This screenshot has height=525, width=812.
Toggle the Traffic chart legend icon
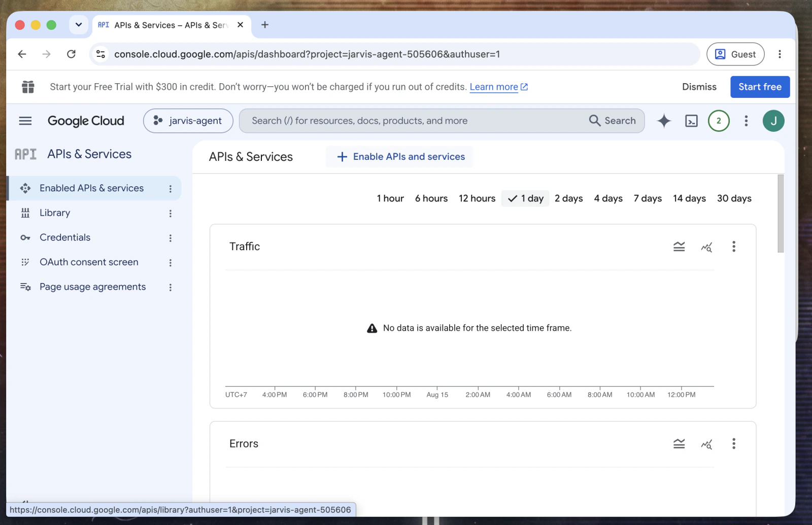[x=679, y=247]
